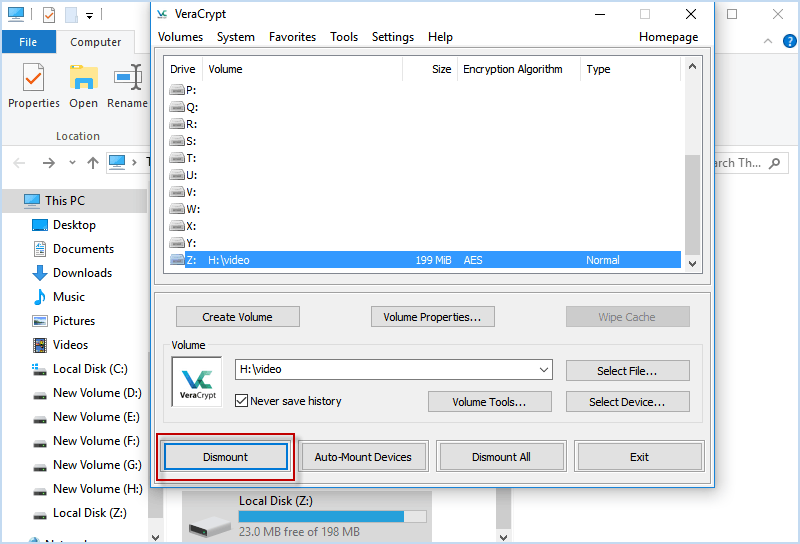Select drive P: icon in VeraCrypt list
Image resolution: width=800 pixels, height=544 pixels.
(177, 90)
